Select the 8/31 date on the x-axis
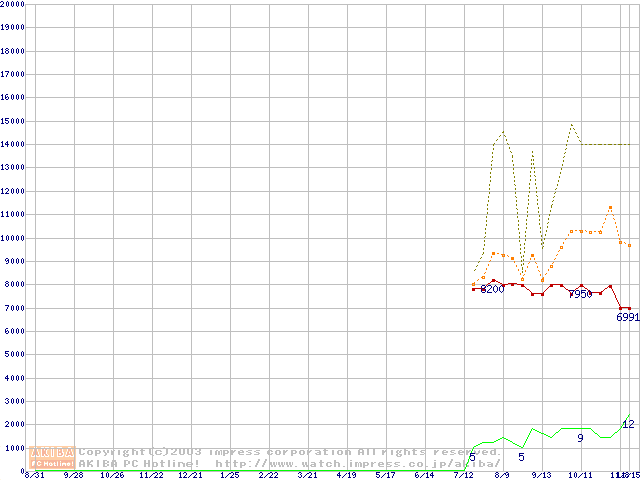Image resolution: width=640 pixels, height=480 pixels. 34,475
